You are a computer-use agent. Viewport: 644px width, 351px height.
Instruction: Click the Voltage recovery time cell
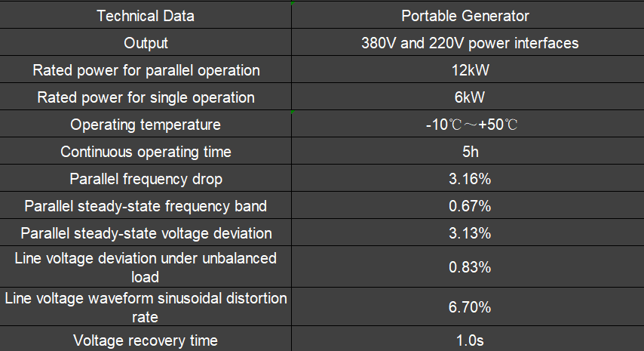click(x=146, y=340)
